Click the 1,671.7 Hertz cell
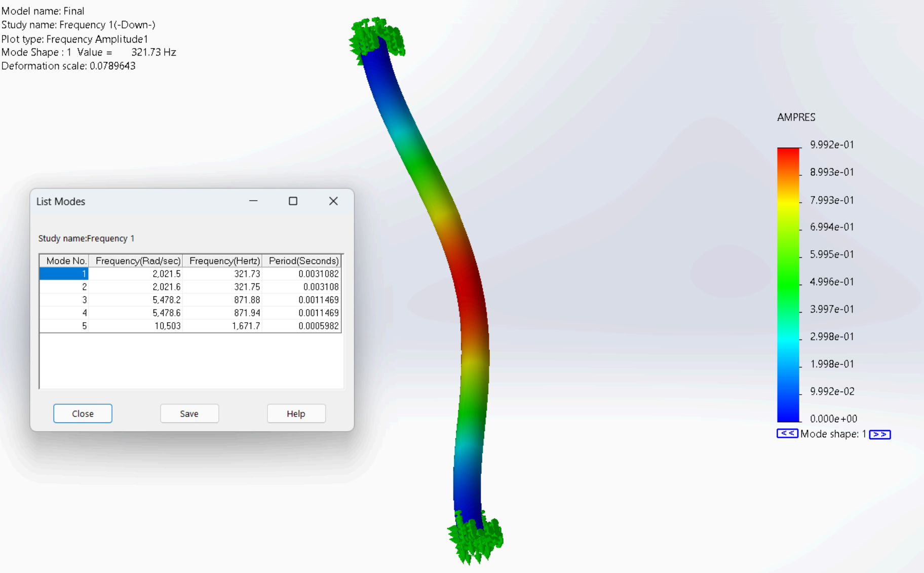This screenshot has height=573, width=924. click(x=223, y=326)
